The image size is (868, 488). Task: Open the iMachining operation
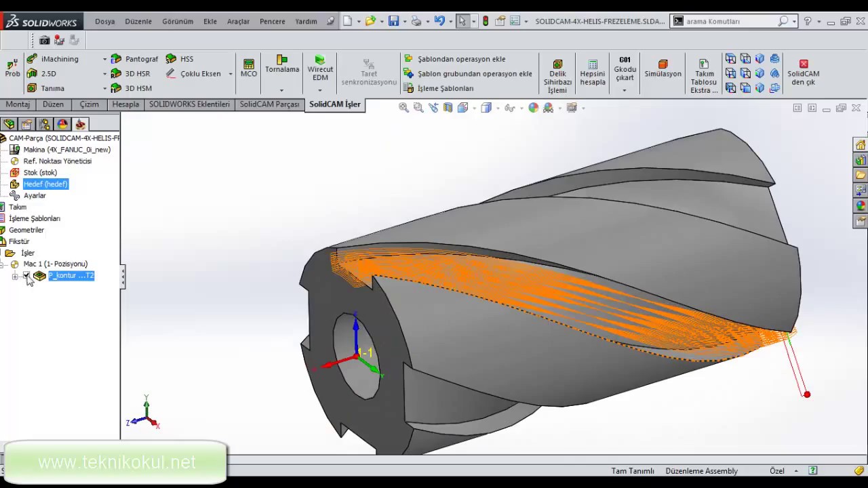click(53, 59)
